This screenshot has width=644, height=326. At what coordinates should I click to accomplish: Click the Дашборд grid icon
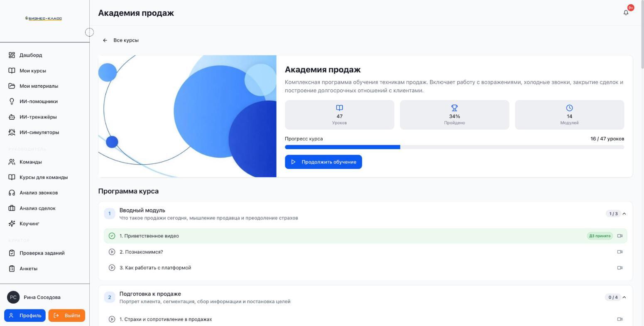coord(12,55)
